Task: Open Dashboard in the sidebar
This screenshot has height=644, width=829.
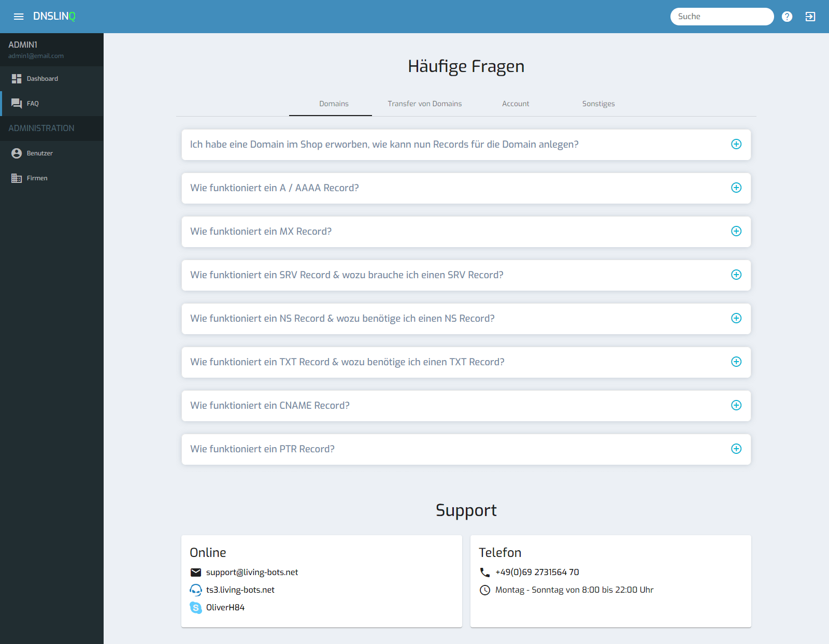Action: tap(52, 79)
